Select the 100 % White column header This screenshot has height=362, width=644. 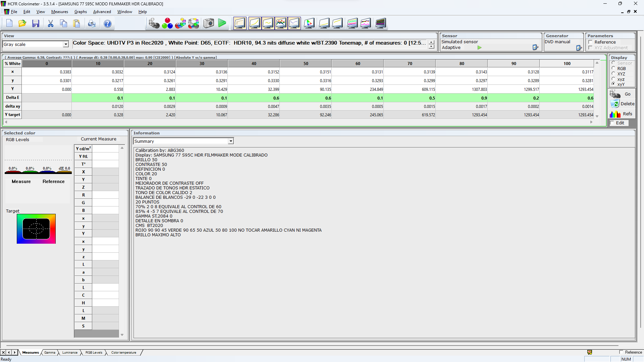point(567,63)
